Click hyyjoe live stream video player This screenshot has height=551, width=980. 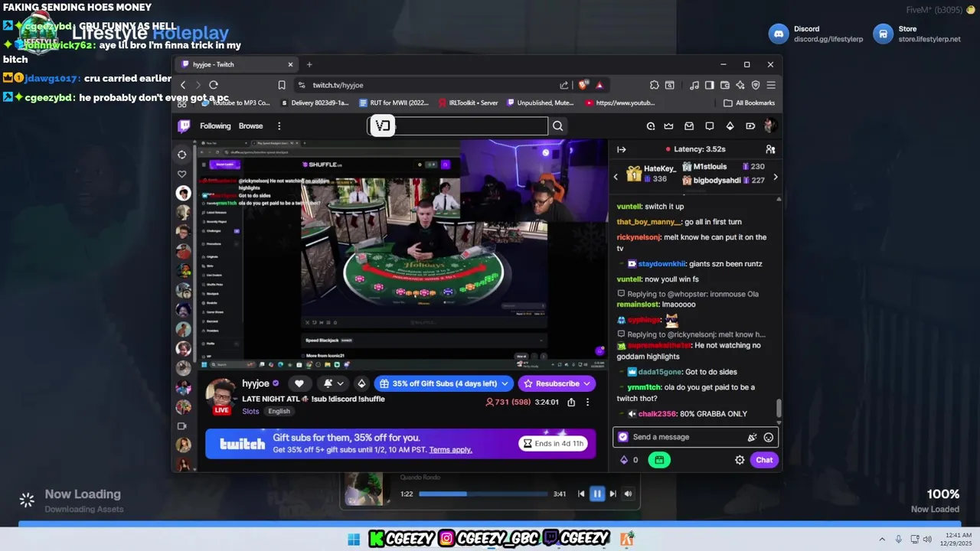pyautogui.click(x=402, y=254)
